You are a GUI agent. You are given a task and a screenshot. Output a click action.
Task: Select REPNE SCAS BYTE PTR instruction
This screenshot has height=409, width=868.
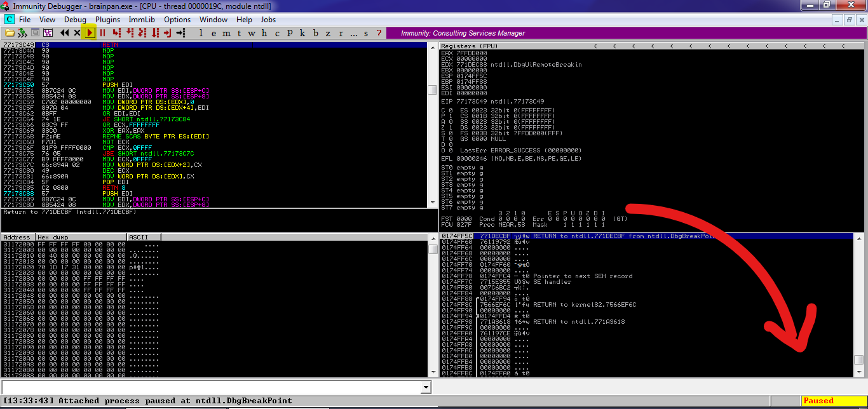(214, 136)
